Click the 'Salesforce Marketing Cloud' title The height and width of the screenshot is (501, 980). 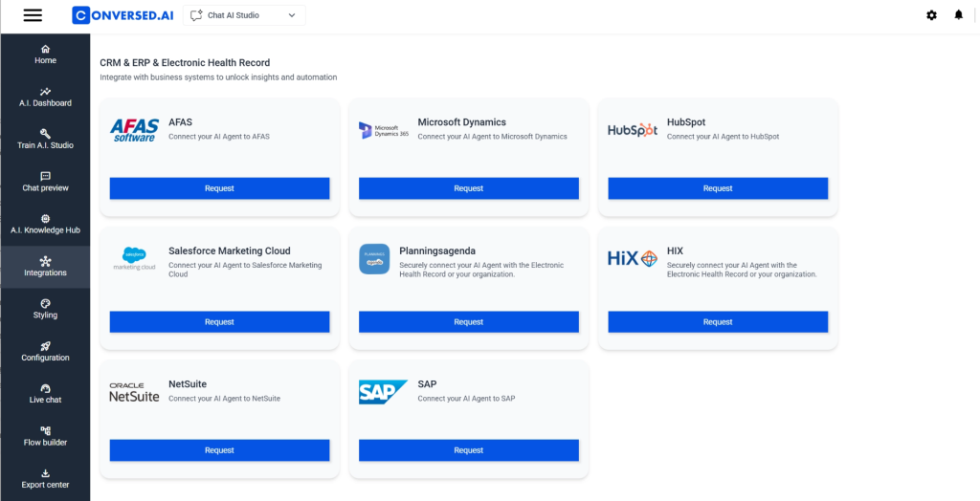pyautogui.click(x=230, y=251)
